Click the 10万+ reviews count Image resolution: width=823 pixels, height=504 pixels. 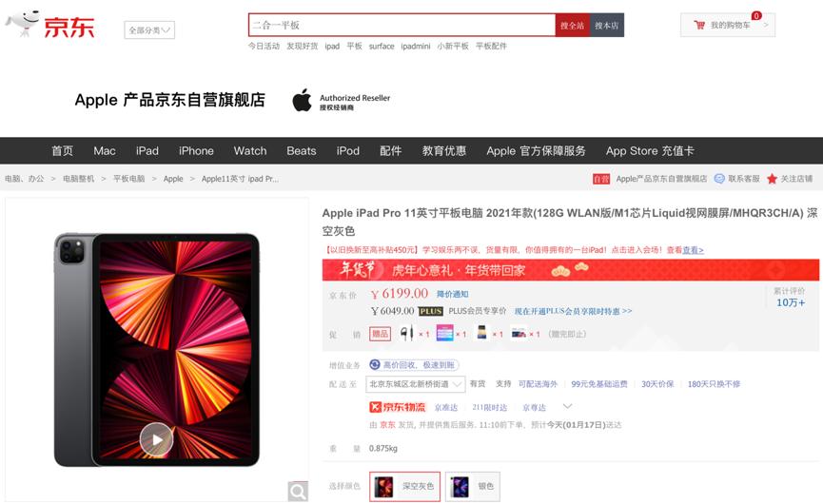[x=791, y=302]
